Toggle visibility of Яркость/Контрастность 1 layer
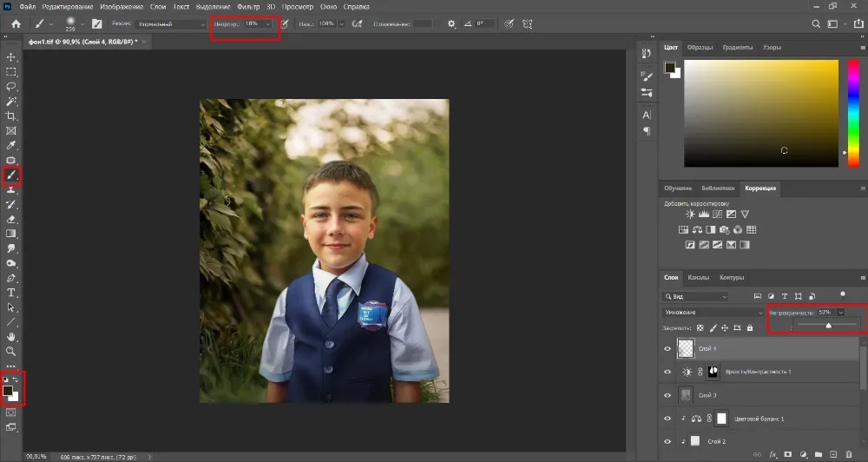 (667, 372)
